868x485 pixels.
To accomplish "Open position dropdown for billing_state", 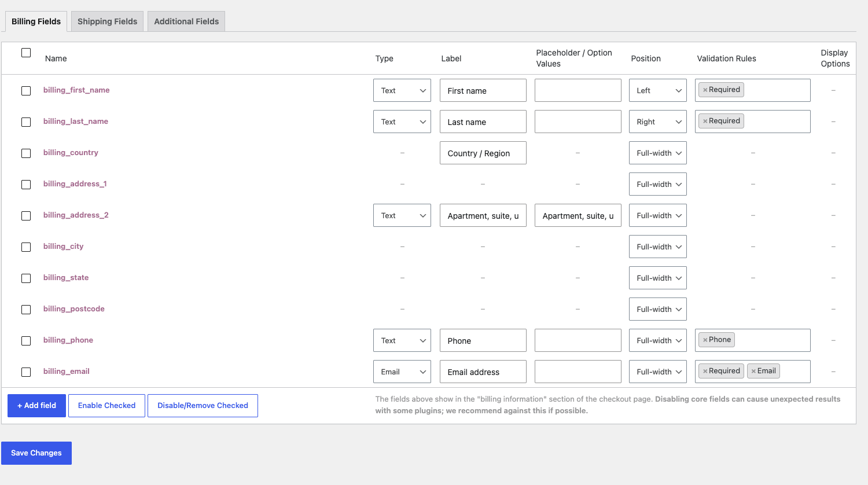I will 658,278.
